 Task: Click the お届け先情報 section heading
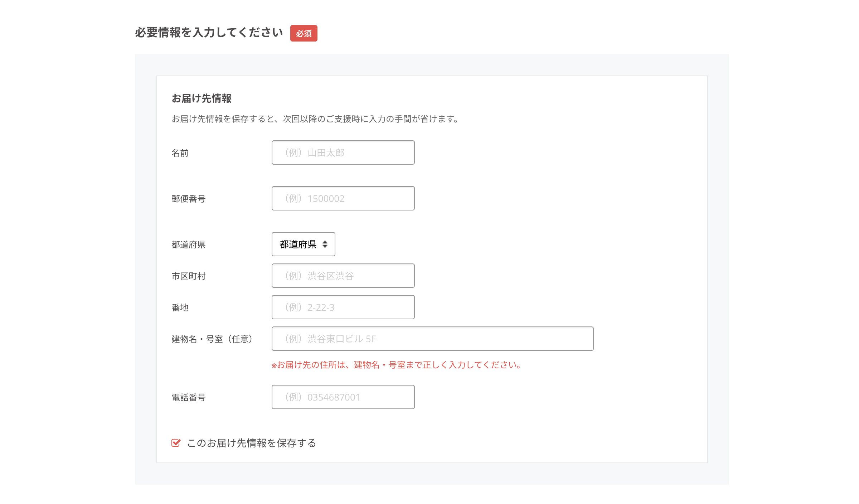point(202,98)
